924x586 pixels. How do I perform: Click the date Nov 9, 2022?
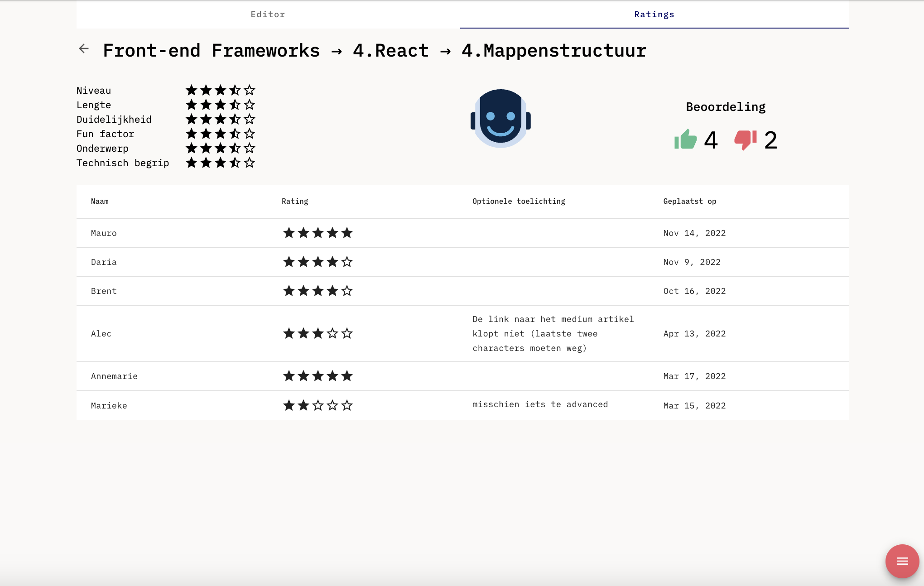692,262
